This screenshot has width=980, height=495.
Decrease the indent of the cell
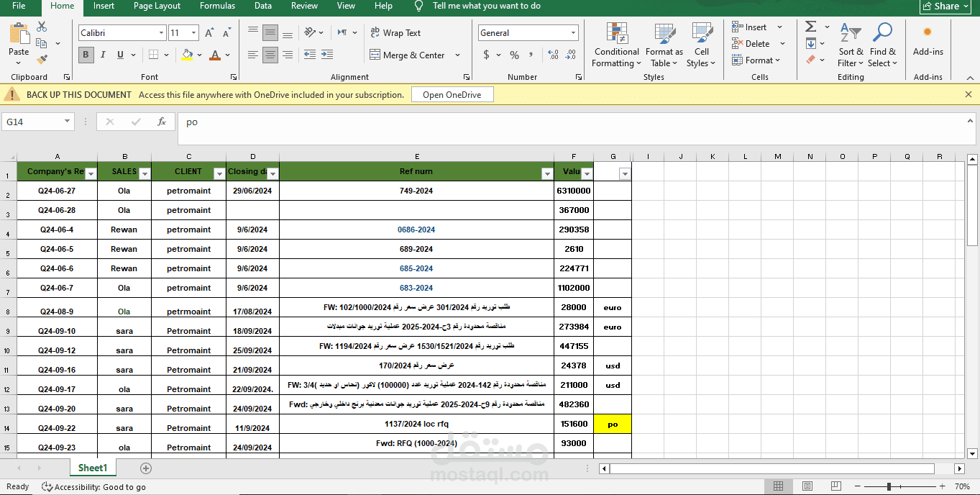click(x=310, y=55)
